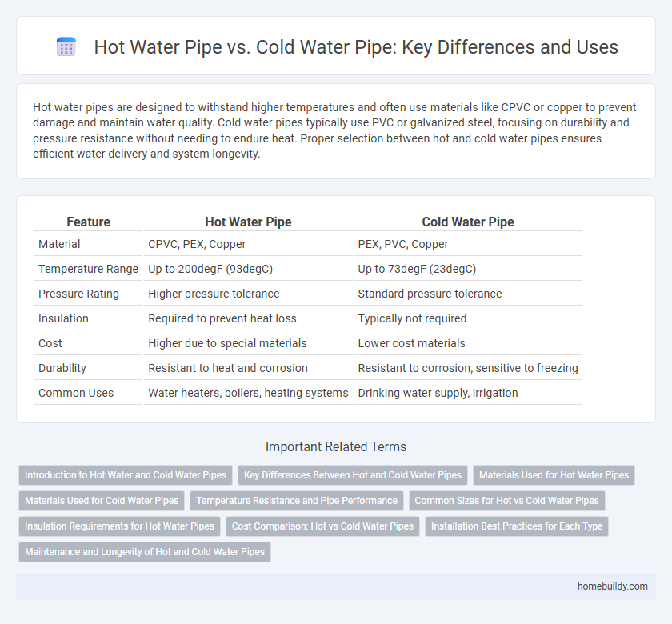Screen dimensions: 672x624
Task: Open Introduction to Hot Water and Cold Water Pipes
Action: [126, 475]
